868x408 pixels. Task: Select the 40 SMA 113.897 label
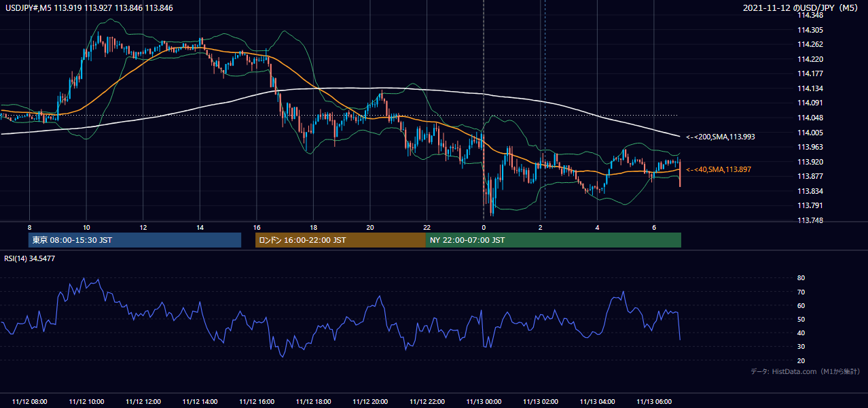[719, 169]
